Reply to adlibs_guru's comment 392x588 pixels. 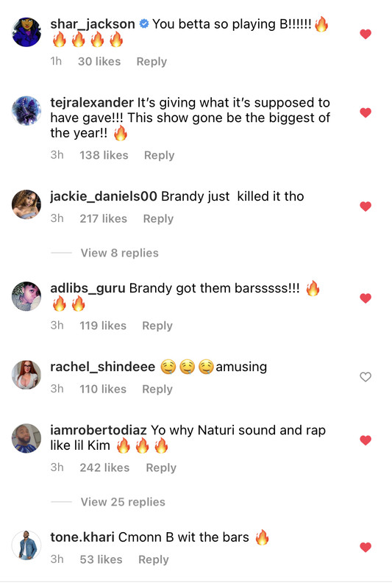pos(157,326)
